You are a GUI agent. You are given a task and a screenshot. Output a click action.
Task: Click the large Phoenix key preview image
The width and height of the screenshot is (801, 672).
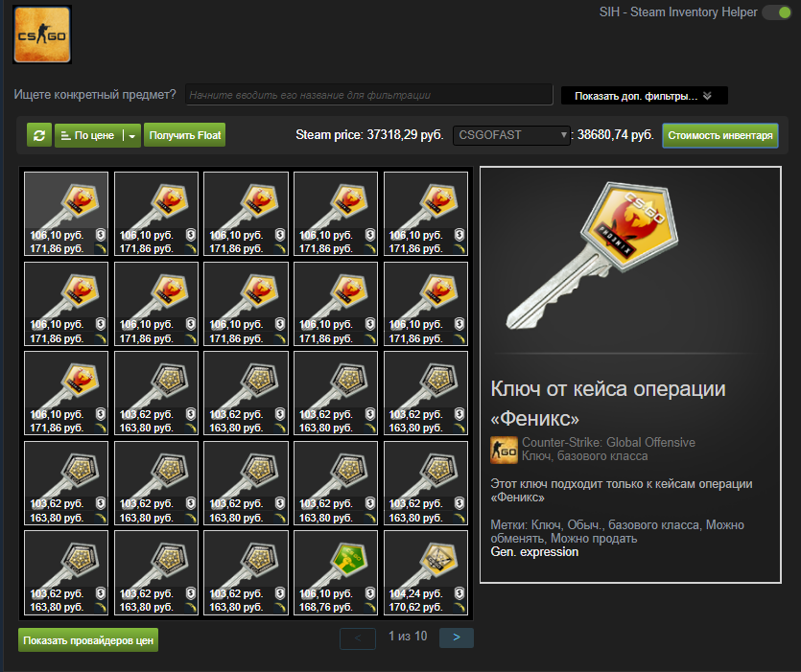[593, 256]
